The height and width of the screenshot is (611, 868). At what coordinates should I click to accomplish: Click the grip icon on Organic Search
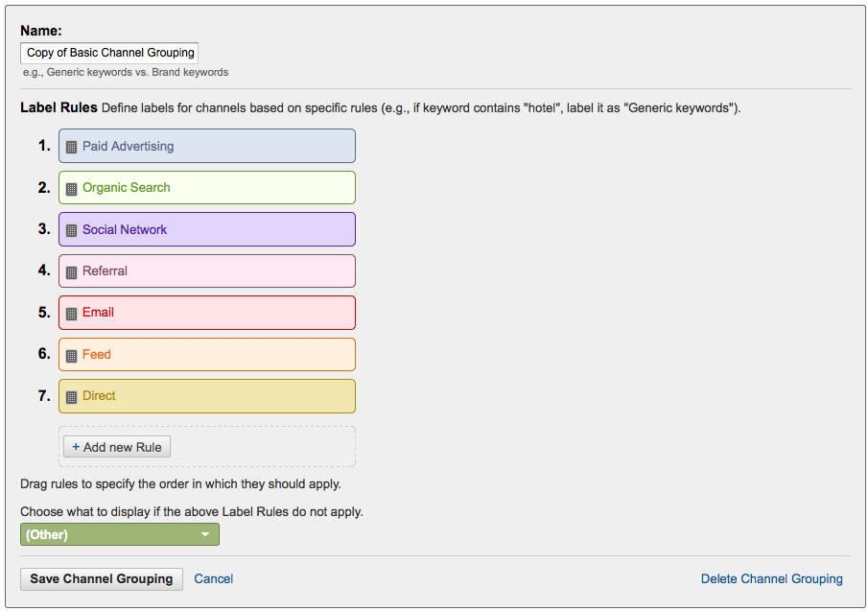click(x=71, y=189)
